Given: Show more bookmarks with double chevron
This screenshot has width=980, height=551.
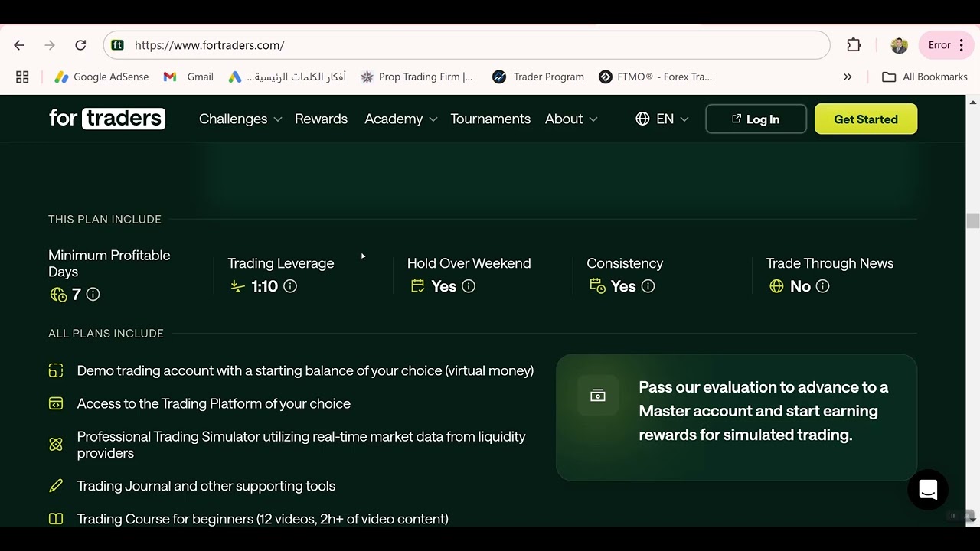Looking at the screenshot, I should click(x=848, y=77).
